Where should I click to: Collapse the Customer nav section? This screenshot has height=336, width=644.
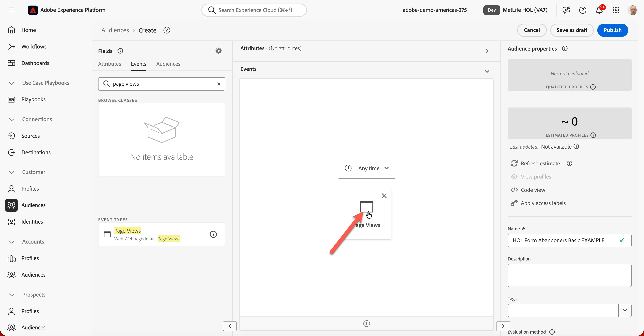coord(11,172)
